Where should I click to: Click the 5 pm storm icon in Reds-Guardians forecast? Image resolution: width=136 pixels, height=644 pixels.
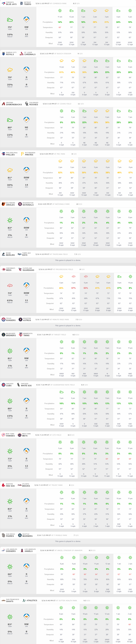click(74, 276)
